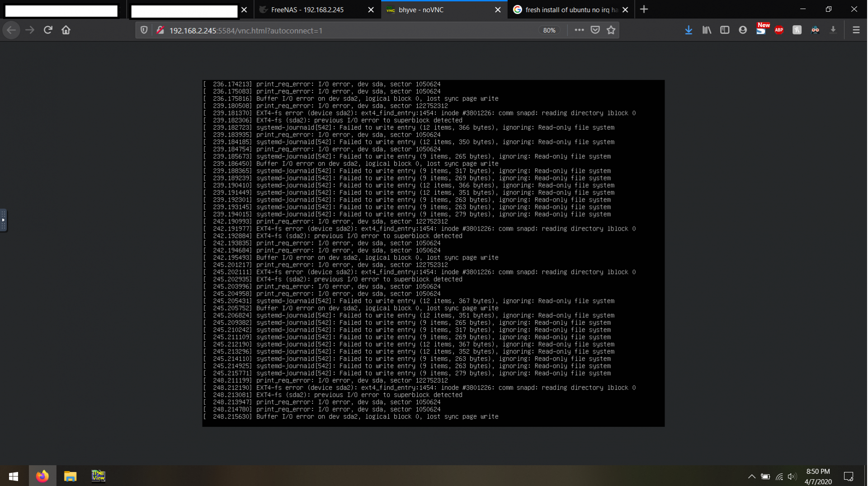Show the Firefox downloads panel
868x486 pixels.
[x=689, y=30]
